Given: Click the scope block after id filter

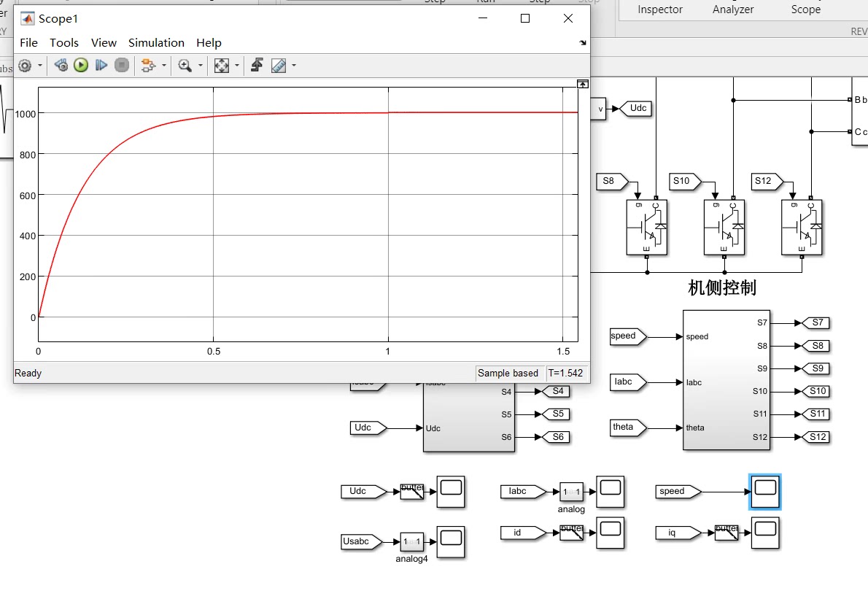Looking at the screenshot, I should click(610, 533).
